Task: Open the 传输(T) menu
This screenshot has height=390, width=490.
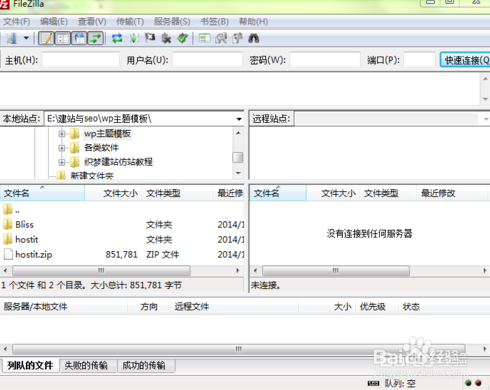Action: click(130, 22)
